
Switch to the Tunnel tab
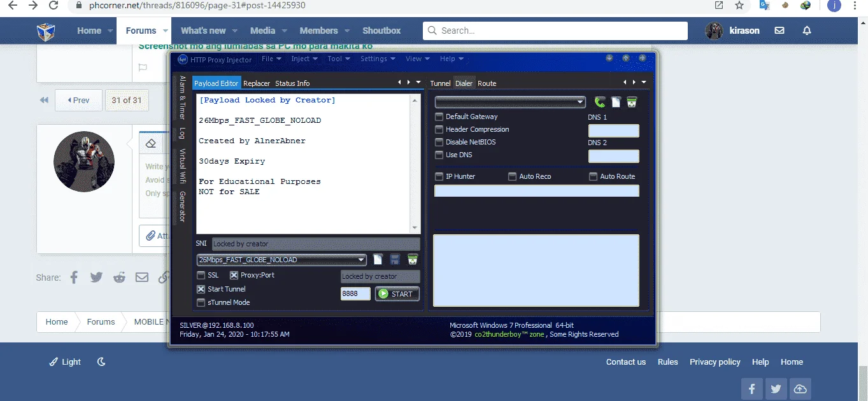click(440, 83)
